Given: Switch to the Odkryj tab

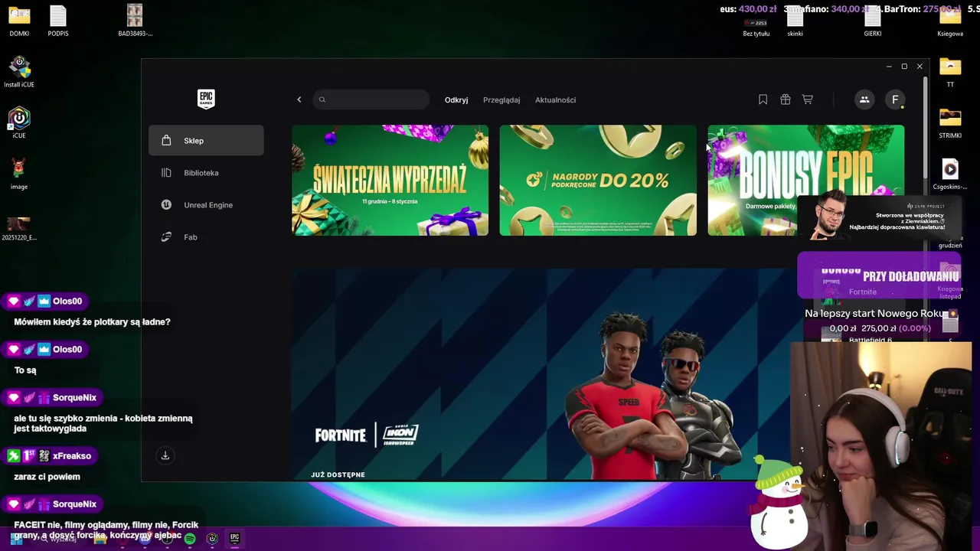Looking at the screenshot, I should point(456,100).
